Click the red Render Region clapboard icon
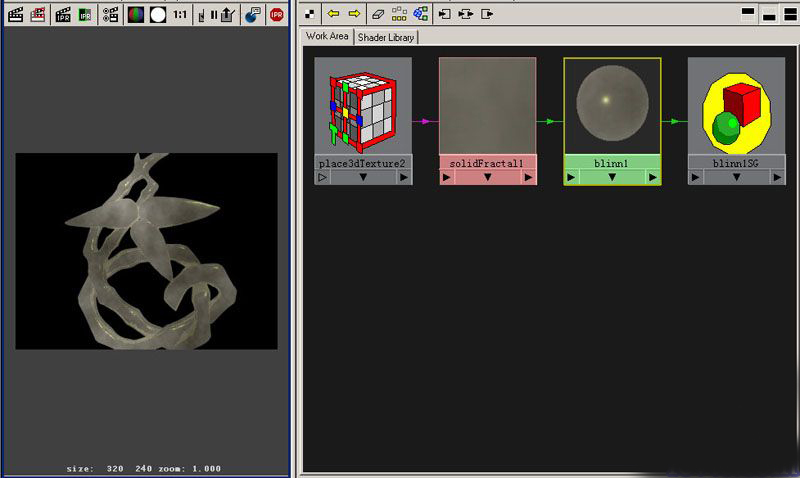The height and width of the screenshot is (478, 800). pyautogui.click(x=38, y=15)
